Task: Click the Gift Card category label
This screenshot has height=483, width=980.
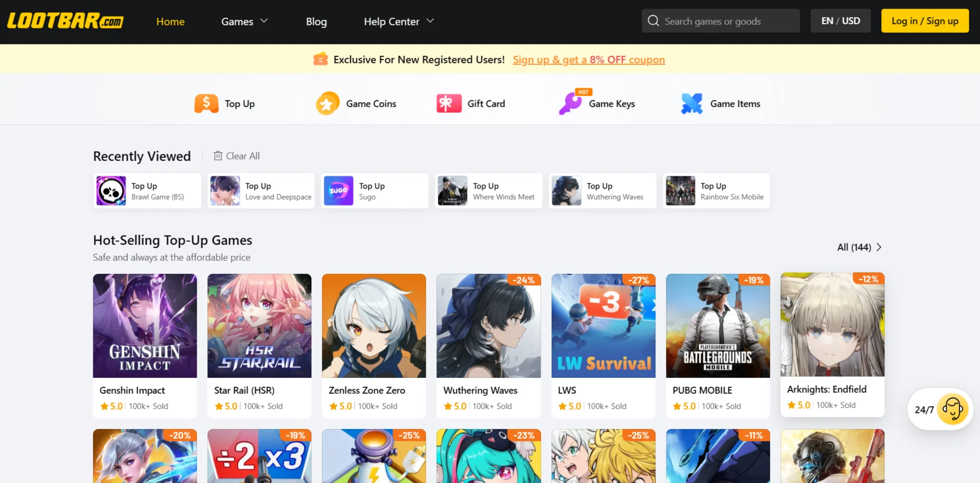Action: [x=486, y=104]
